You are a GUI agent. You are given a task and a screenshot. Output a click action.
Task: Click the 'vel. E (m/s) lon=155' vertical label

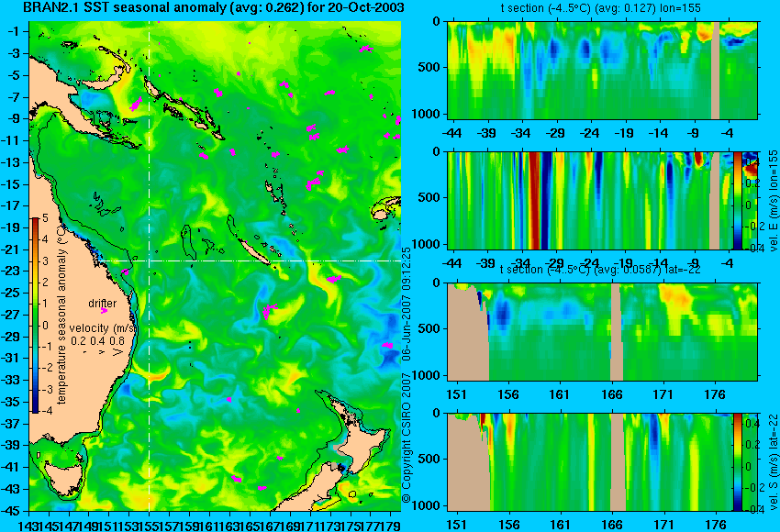pos(773,200)
